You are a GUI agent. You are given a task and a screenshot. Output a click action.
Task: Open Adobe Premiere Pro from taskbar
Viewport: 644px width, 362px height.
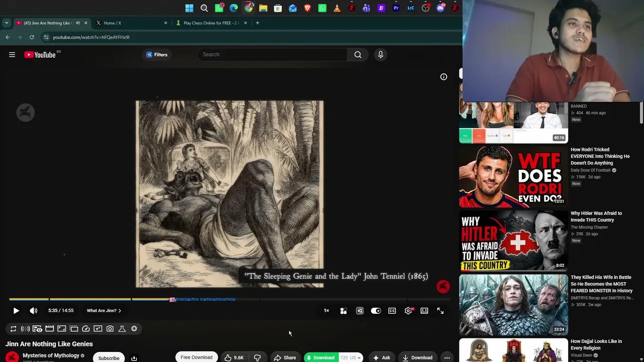396,8
